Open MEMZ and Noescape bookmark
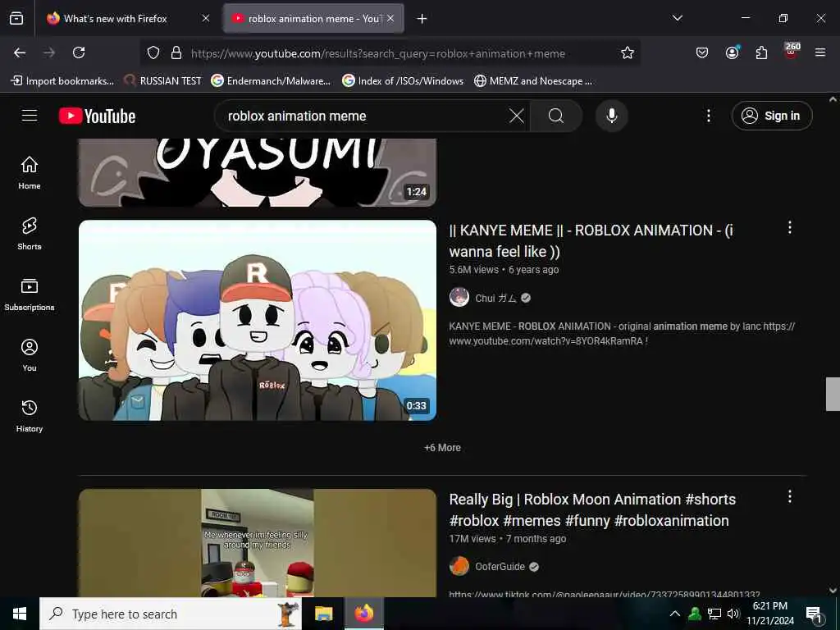The image size is (840, 630). coord(533,81)
